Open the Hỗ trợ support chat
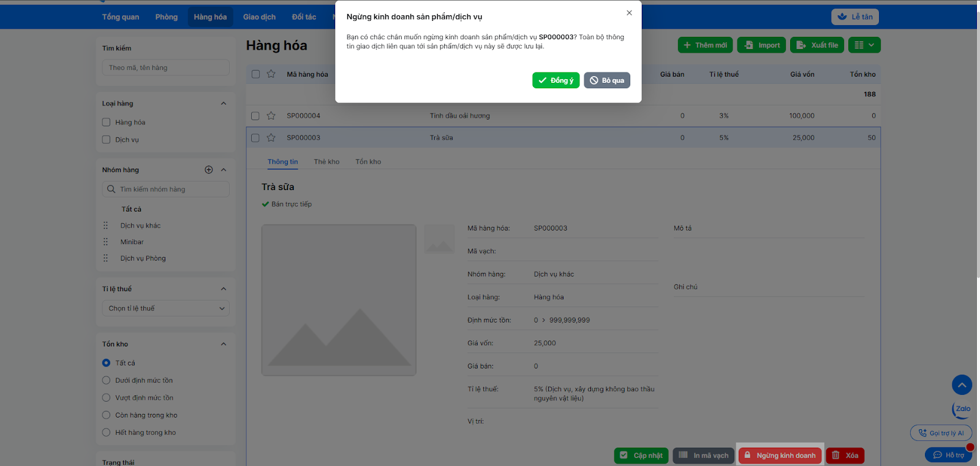Viewport: 980px width, 466px height. 948,455
